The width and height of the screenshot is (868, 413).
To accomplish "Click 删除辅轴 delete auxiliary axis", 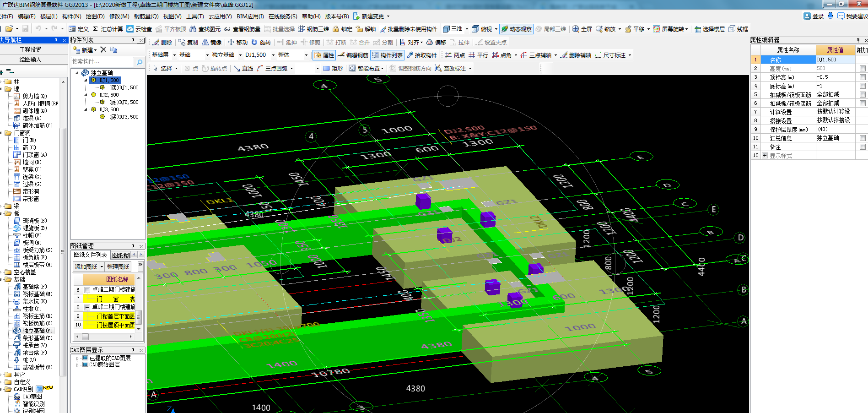I will (x=576, y=55).
